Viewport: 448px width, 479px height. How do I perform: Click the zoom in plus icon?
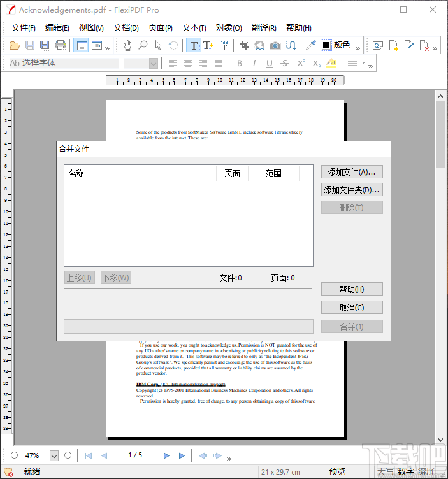point(68,455)
